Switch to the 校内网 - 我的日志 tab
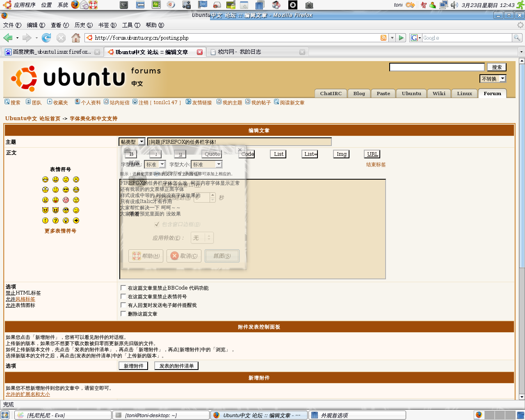The image size is (525, 420). click(x=257, y=52)
